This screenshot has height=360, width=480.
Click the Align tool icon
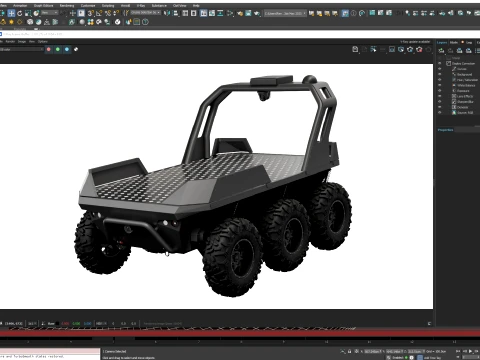point(176,13)
